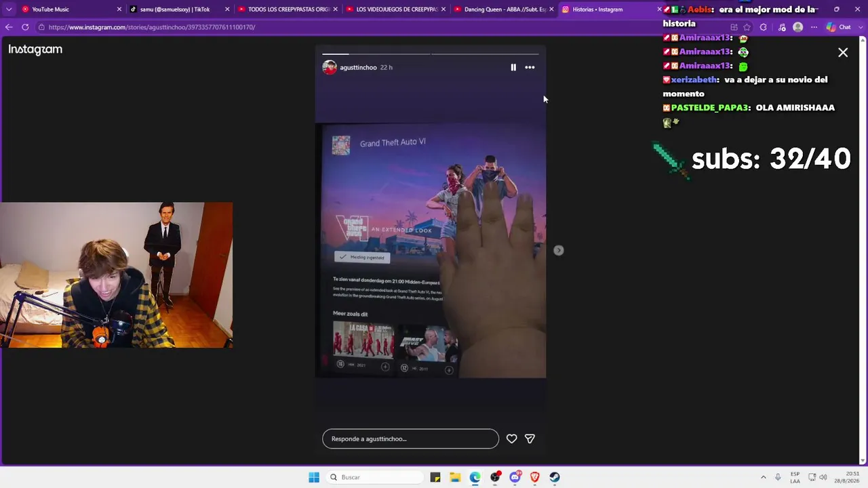Switch to the samu TikTok tab

pyautogui.click(x=180, y=9)
